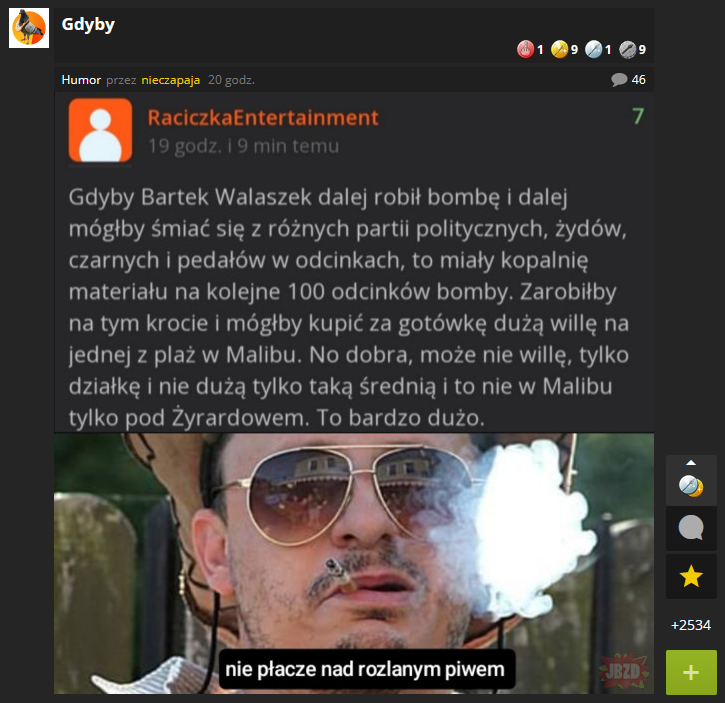The width and height of the screenshot is (725, 703).
Task: Open the Humor category link
Action: coord(81,80)
